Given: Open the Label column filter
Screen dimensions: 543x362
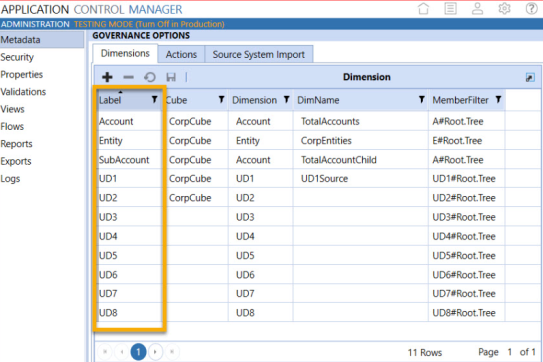Looking at the screenshot, I should 154,100.
